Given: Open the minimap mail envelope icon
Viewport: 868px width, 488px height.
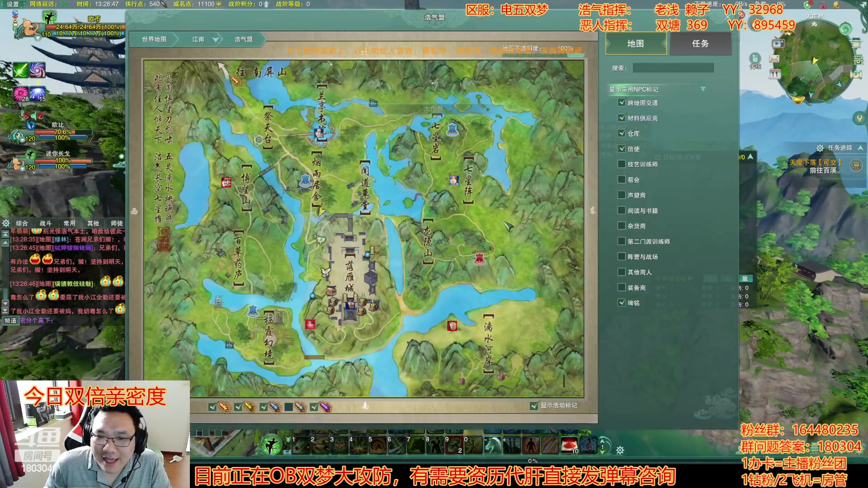Looking at the screenshot, I should click(x=774, y=59).
